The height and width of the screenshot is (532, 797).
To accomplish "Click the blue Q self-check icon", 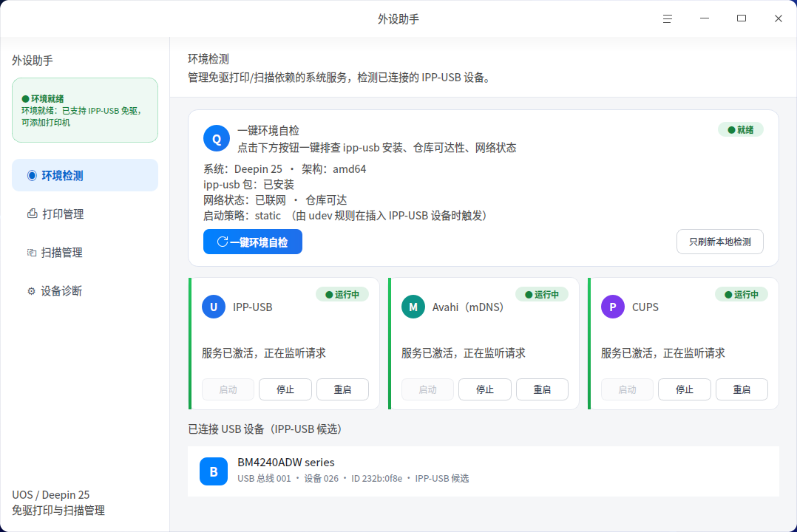I will (217, 138).
